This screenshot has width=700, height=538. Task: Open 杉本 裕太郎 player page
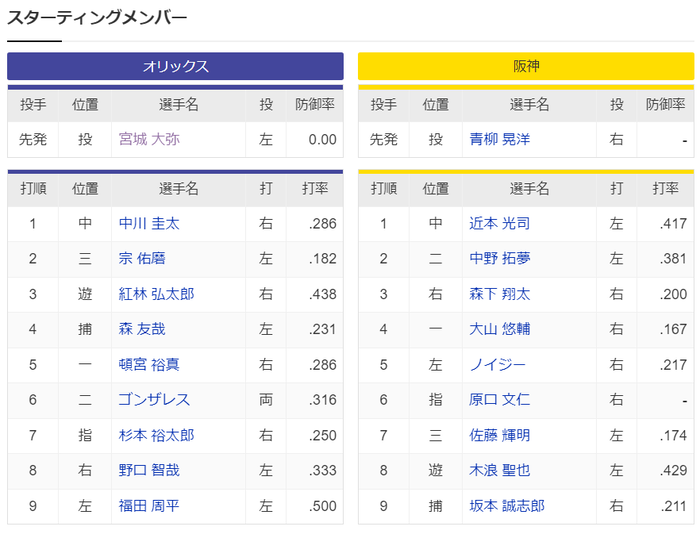(156, 435)
